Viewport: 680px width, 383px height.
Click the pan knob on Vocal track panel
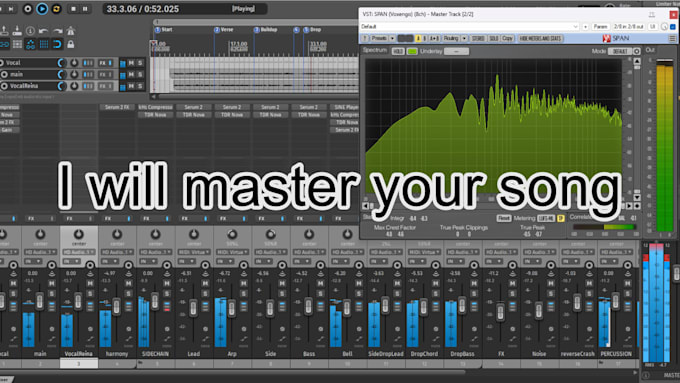point(74,63)
